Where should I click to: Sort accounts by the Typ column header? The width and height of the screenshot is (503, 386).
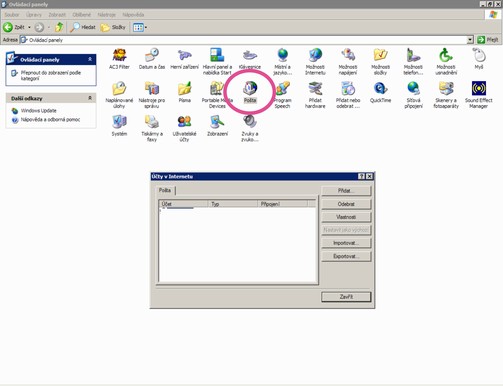[233, 204]
